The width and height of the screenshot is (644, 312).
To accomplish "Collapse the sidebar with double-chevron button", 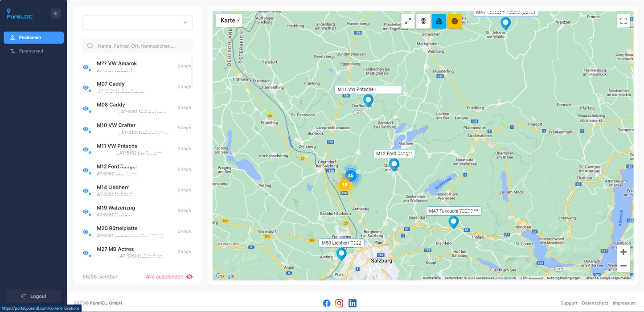I will coord(56,13).
